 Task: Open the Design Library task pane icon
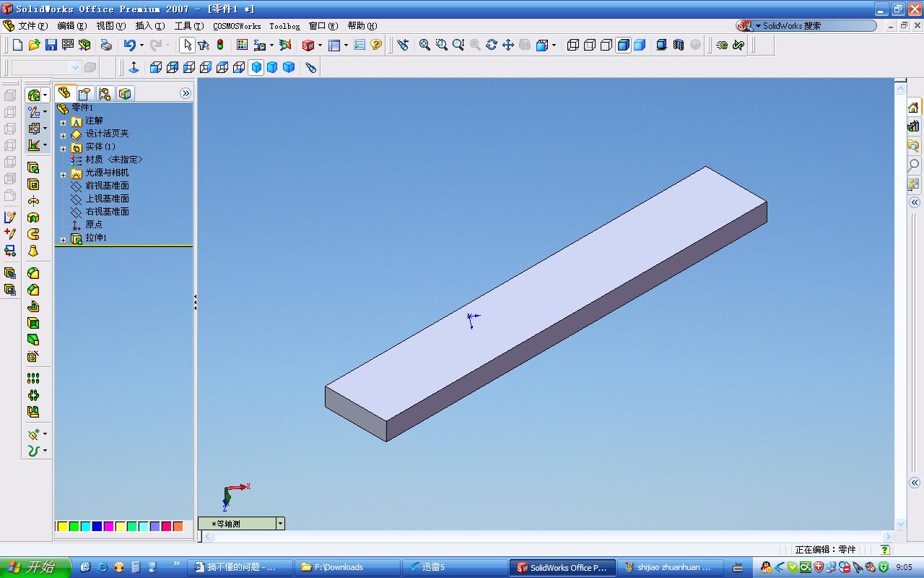tap(913, 126)
